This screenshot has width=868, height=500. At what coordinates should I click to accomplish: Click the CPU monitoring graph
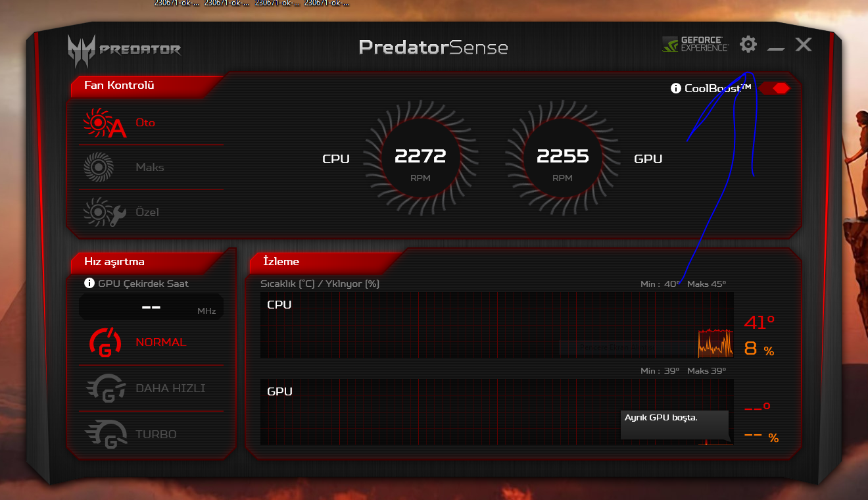tap(497, 326)
